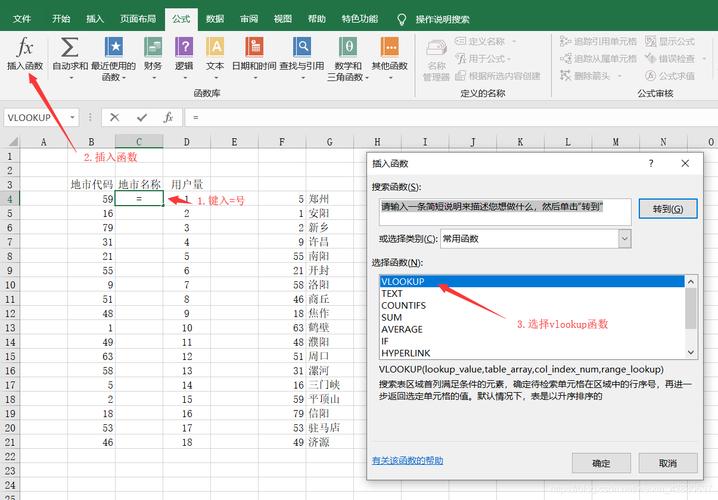Open the File (文件) tab
The image size is (718, 500).
[22, 19]
